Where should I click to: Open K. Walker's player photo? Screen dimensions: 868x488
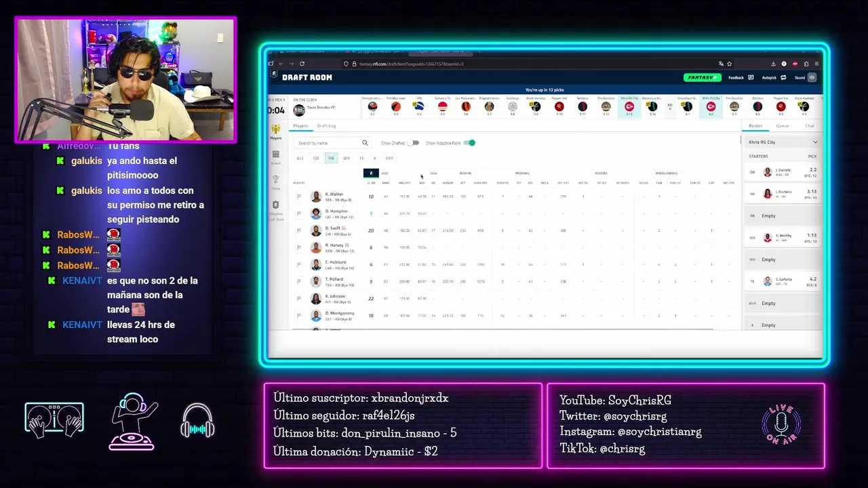tap(316, 197)
